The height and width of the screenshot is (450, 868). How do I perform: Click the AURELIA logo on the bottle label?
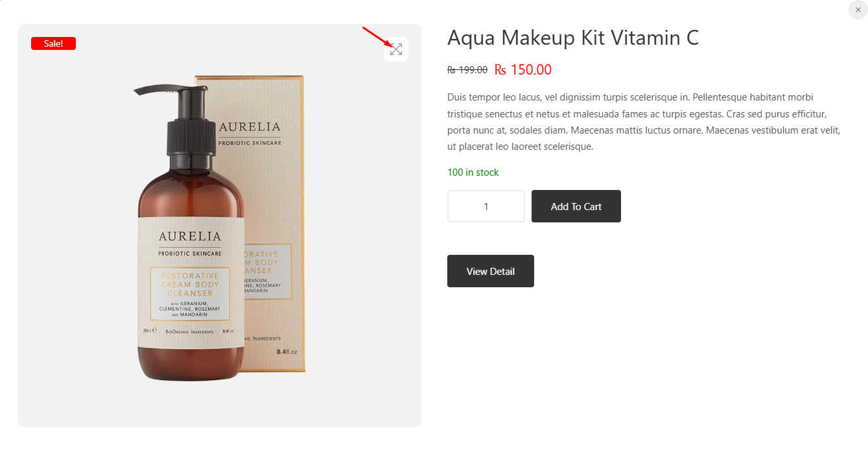[190, 236]
